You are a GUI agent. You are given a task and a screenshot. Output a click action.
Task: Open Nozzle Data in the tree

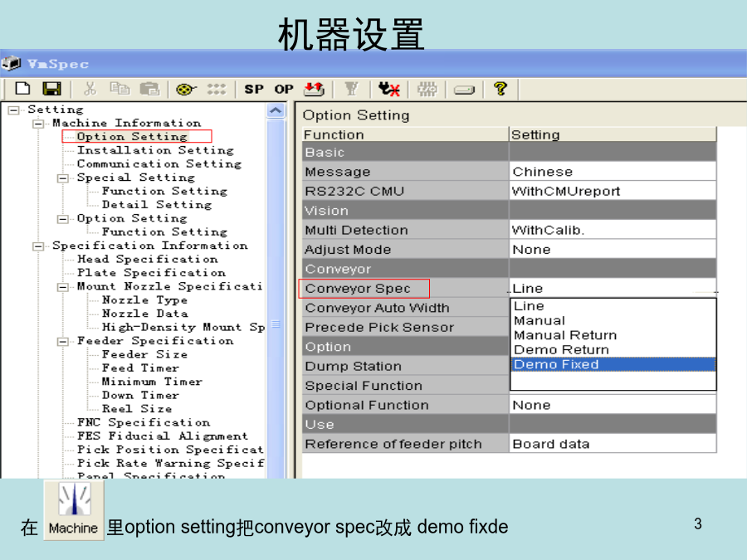tap(144, 314)
